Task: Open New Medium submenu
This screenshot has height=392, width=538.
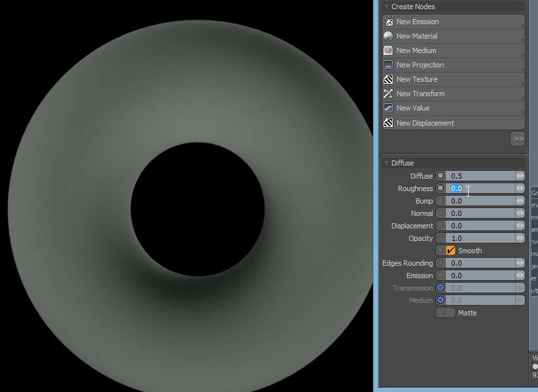Action: click(x=522, y=55)
